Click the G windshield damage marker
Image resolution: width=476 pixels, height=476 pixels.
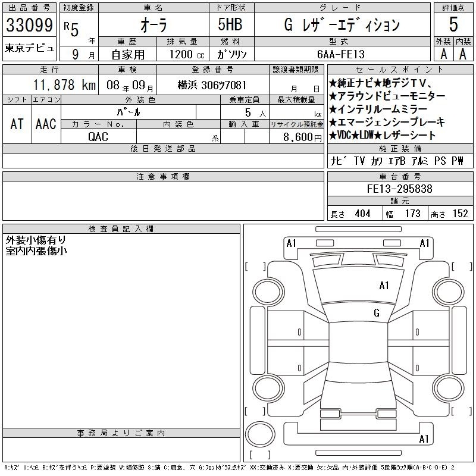[x=377, y=313]
